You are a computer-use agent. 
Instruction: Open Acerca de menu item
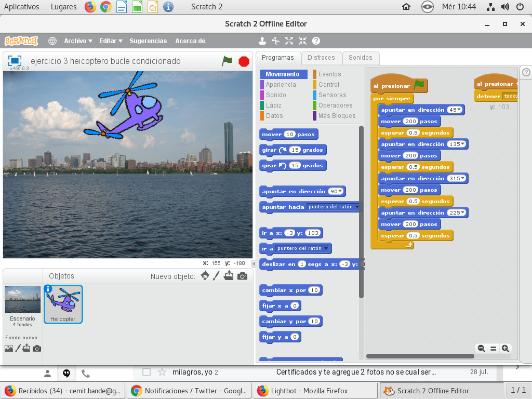[190, 41]
